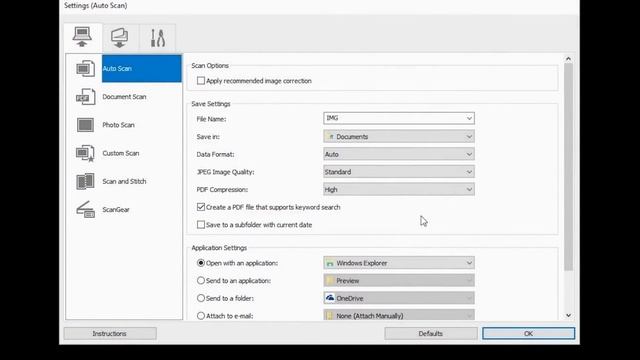Click the Custom Scan icon
Screen dimensions: 640x360
point(85,153)
